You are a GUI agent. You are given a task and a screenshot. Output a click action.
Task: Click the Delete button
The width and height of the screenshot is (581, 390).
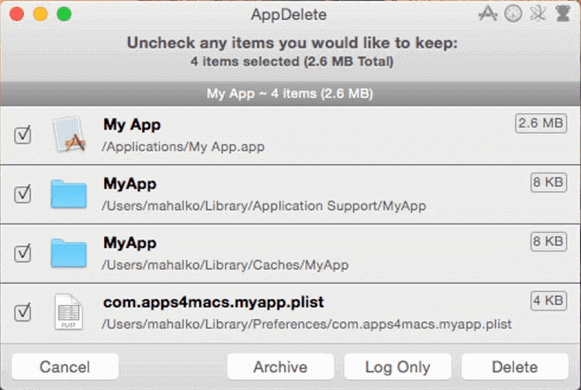coord(515,367)
